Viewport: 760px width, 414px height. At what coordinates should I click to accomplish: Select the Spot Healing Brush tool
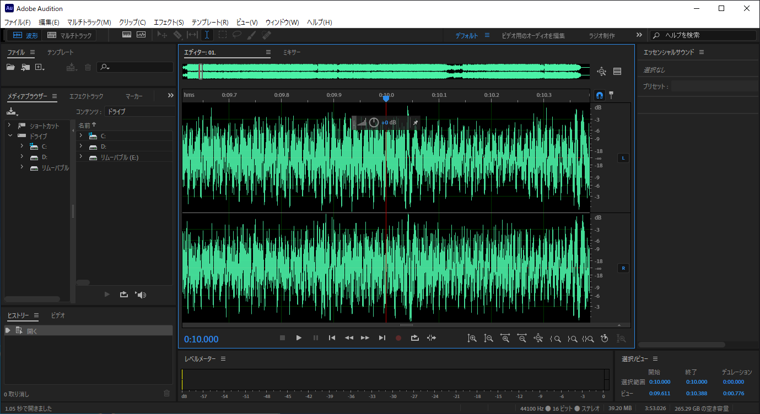(267, 35)
